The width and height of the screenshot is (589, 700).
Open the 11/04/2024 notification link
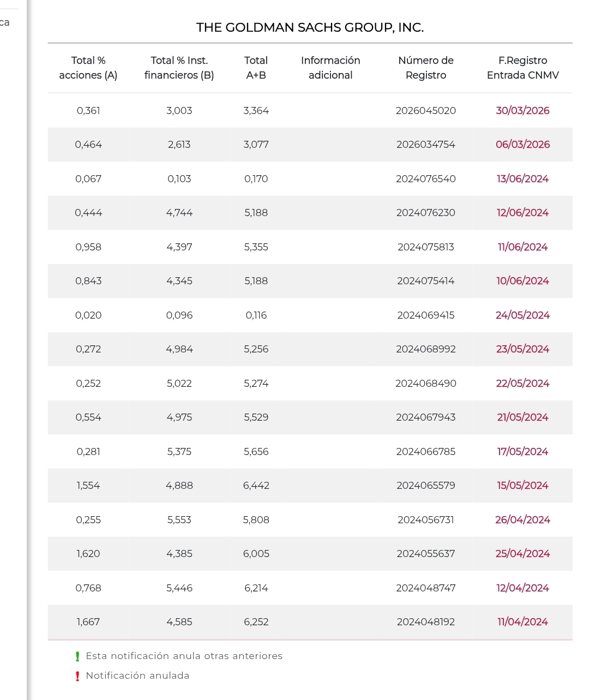522,622
